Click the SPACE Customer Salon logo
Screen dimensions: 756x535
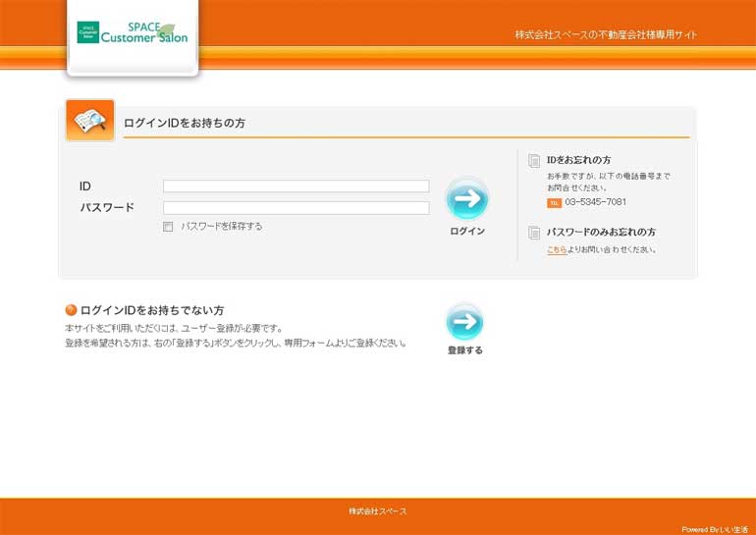click(133, 32)
